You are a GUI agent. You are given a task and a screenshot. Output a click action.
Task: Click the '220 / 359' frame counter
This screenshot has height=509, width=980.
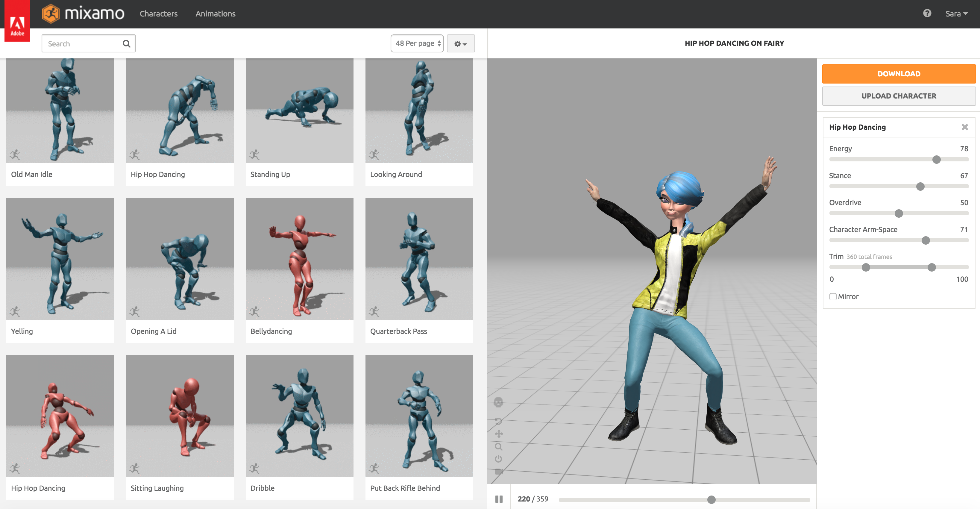[533, 499]
